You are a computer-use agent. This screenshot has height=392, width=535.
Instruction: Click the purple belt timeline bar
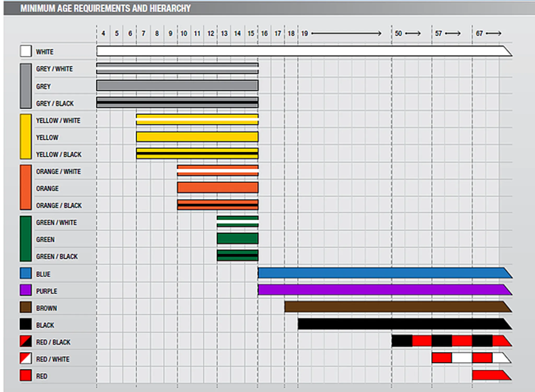(381, 290)
